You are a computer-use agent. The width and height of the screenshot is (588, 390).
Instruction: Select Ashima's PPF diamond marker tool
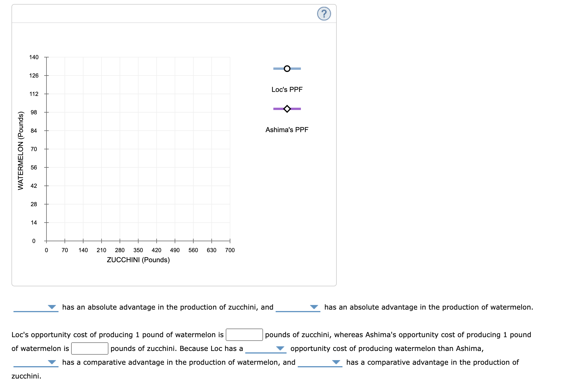287,109
